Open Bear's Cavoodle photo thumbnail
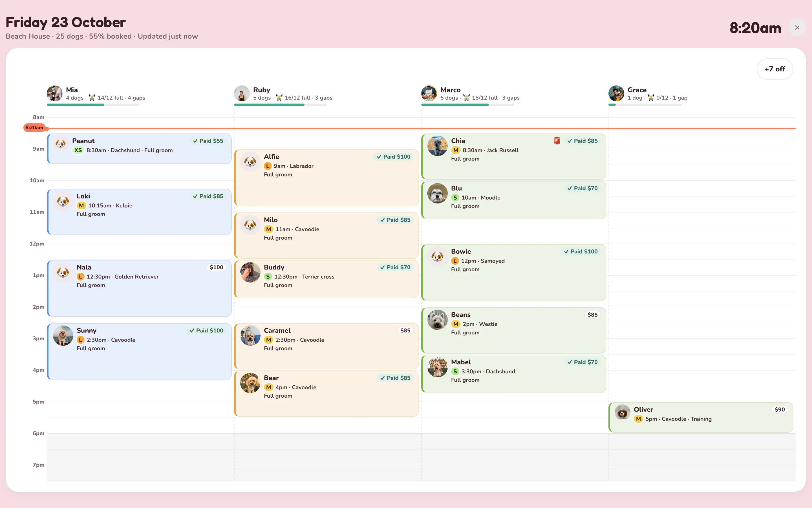 pos(250,383)
